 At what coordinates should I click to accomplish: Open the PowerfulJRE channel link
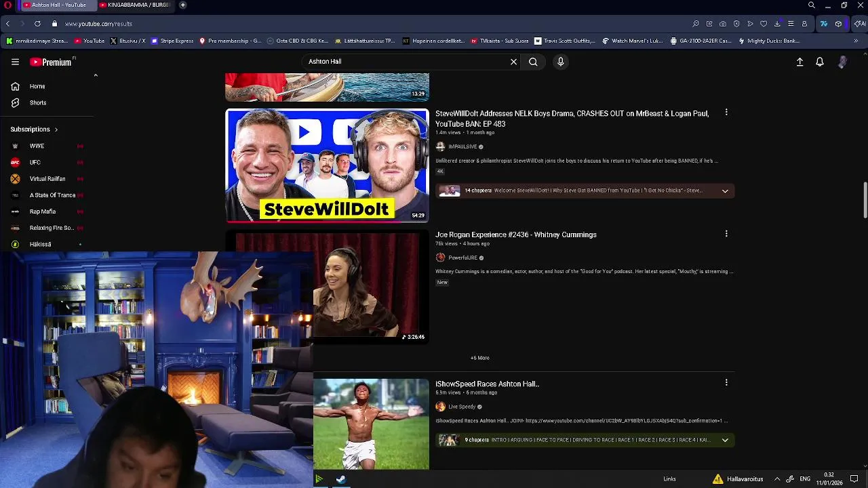pos(462,258)
